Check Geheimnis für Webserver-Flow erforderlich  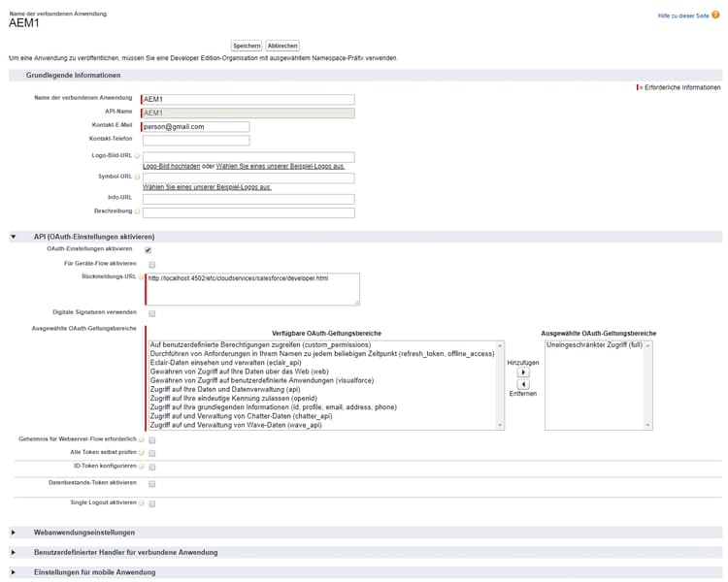151,440
